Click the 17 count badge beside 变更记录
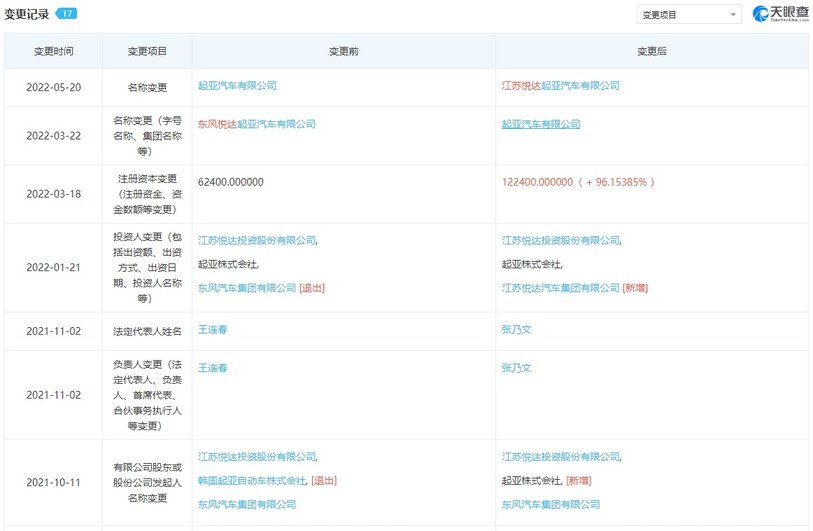This screenshot has width=813, height=531. click(66, 13)
